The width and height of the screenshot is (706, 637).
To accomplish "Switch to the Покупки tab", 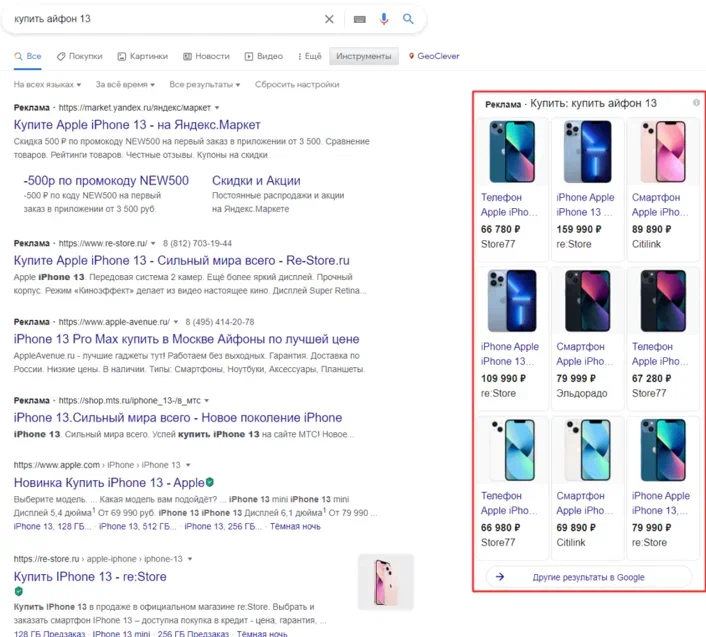I will (80, 57).
